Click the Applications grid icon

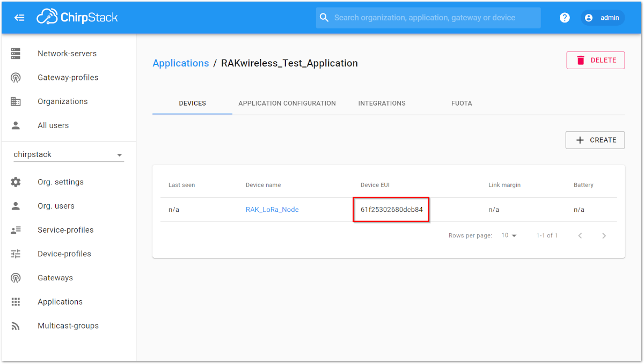[x=16, y=302]
